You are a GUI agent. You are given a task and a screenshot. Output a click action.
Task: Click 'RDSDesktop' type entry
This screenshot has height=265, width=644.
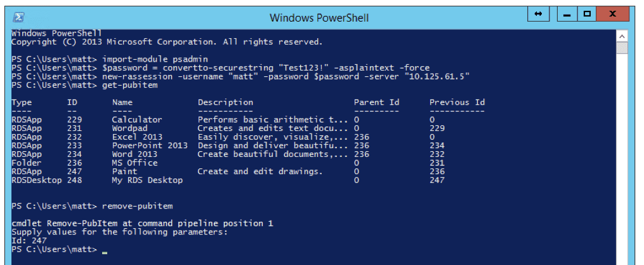37,180
